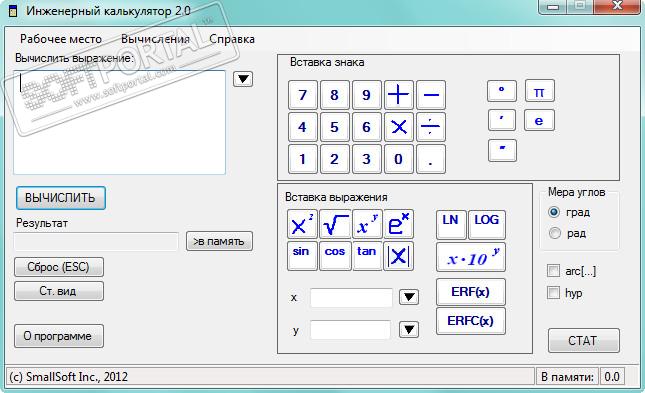Insert x squared expression
Image resolution: width=645 pixels, height=393 pixels.
pyautogui.click(x=302, y=224)
